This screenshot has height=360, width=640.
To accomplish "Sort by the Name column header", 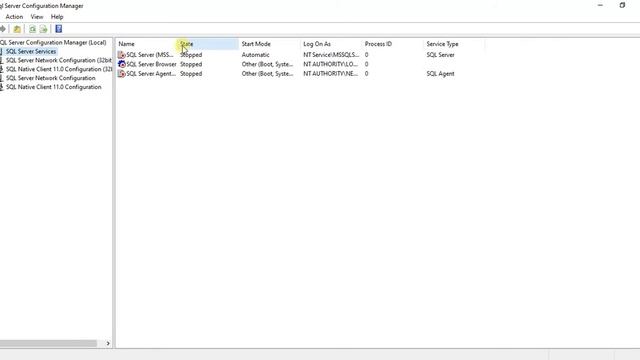I will [147, 44].
